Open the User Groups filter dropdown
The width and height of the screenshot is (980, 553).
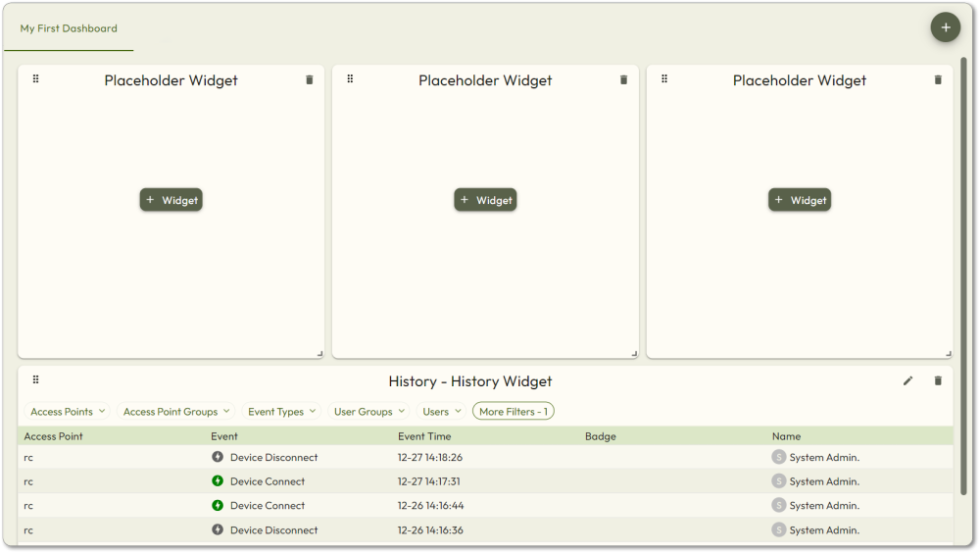pos(369,412)
